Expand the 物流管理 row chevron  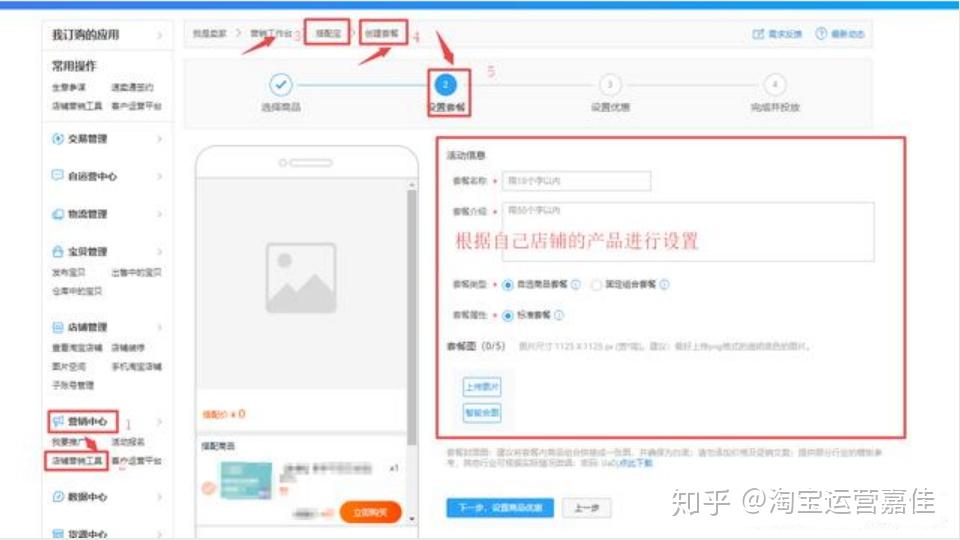pos(159,214)
